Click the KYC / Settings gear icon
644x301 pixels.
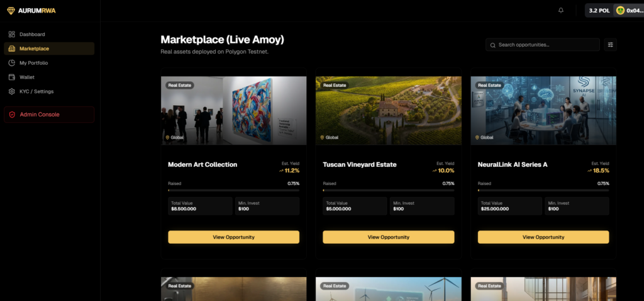11,91
